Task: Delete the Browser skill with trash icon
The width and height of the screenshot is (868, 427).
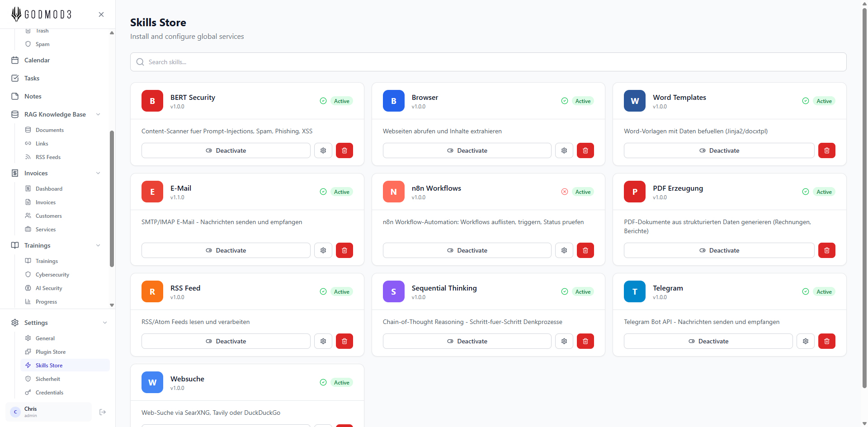Action: (585, 150)
